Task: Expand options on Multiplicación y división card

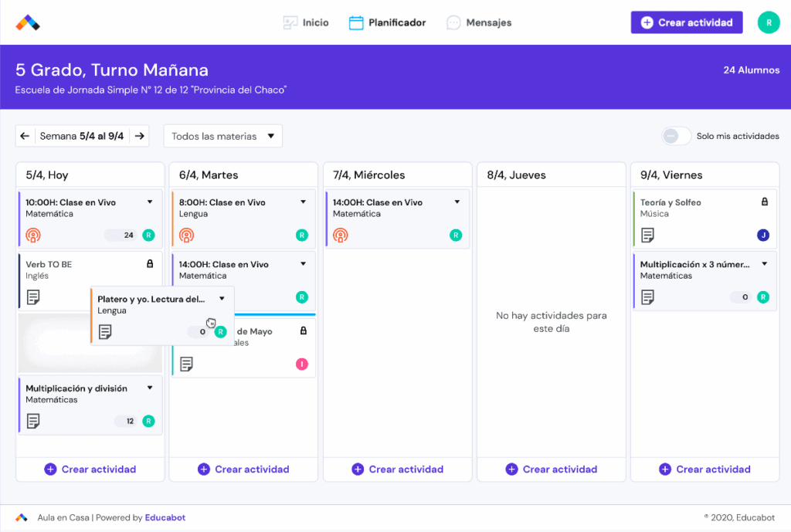Action: 150,388
